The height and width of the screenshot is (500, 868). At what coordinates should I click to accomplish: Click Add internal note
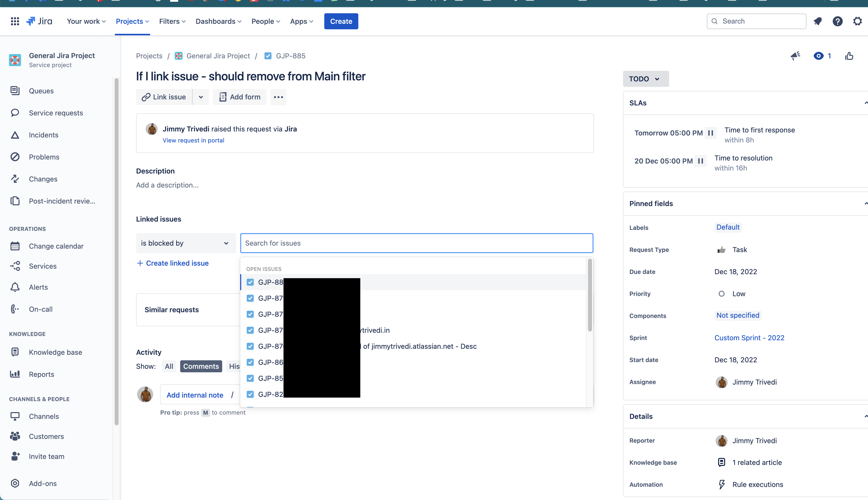(x=195, y=395)
